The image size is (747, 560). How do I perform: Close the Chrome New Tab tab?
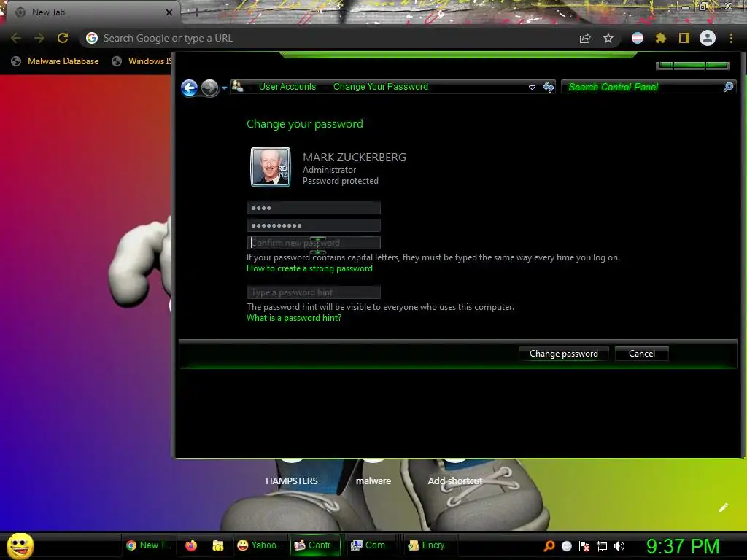point(169,12)
